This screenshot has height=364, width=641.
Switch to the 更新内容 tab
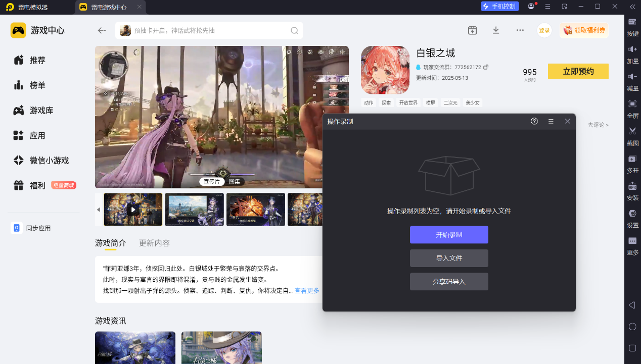[154, 243]
